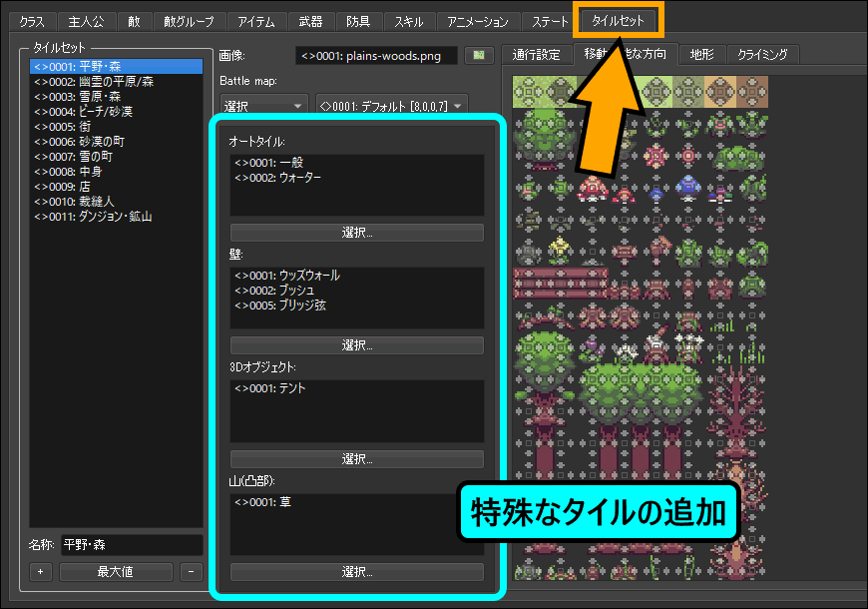Click the minus button to remove tileset
This screenshot has width=868, height=609.
pyautogui.click(x=192, y=573)
